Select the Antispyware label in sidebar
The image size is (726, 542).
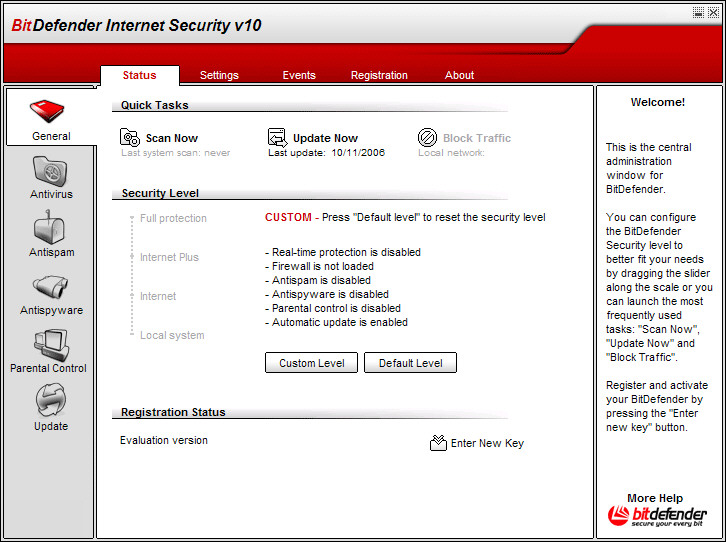51,310
